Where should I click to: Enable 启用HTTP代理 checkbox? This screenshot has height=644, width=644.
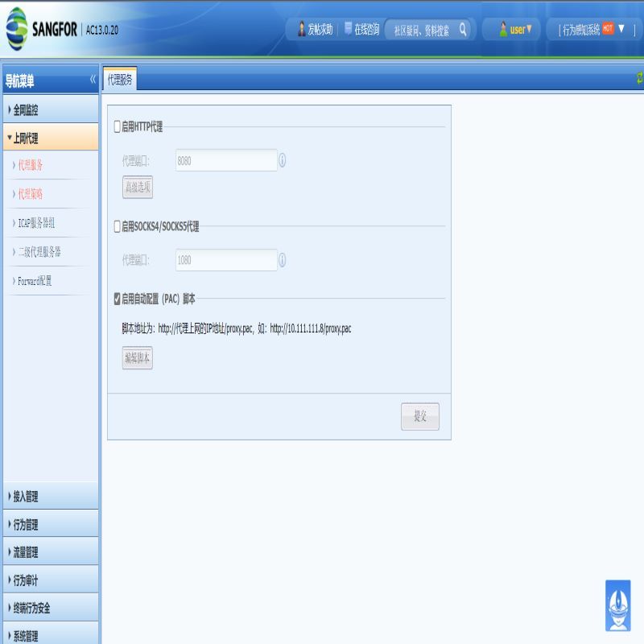click(x=117, y=126)
